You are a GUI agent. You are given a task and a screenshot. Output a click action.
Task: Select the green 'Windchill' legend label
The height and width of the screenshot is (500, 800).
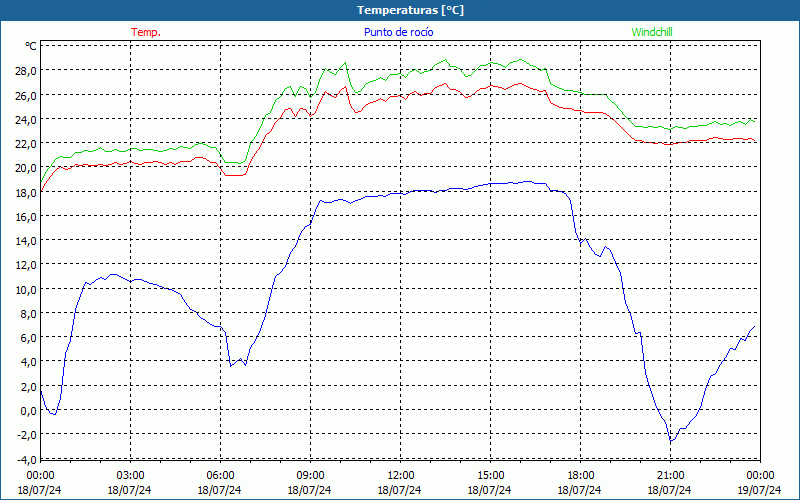(x=652, y=32)
